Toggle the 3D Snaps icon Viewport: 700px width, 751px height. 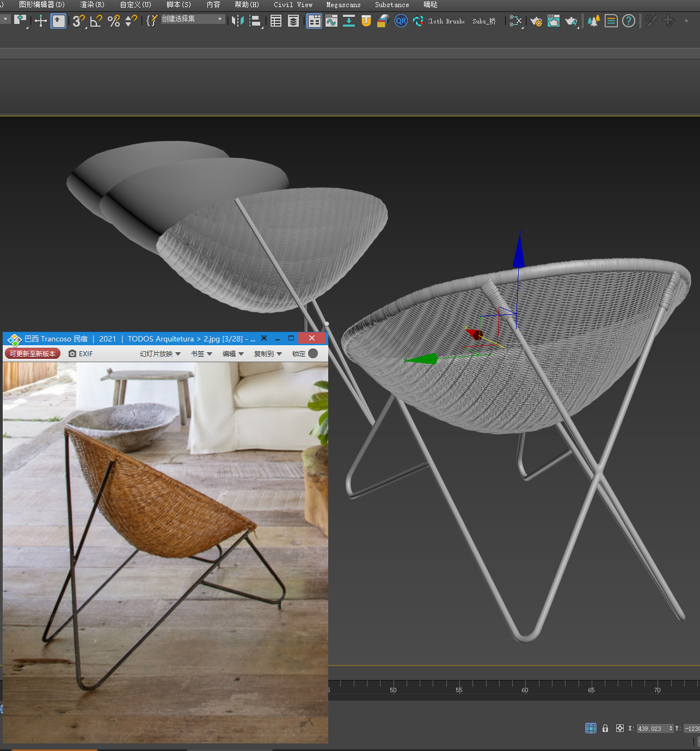[x=78, y=21]
